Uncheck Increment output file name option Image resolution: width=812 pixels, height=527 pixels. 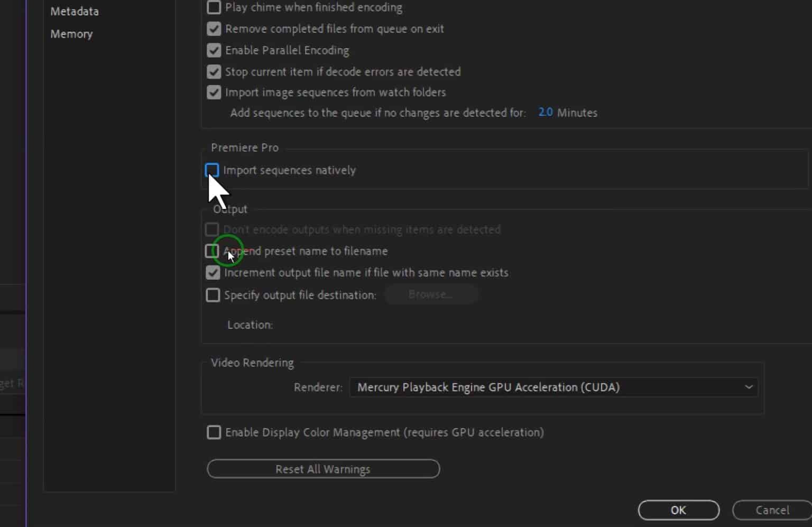pyautogui.click(x=213, y=273)
